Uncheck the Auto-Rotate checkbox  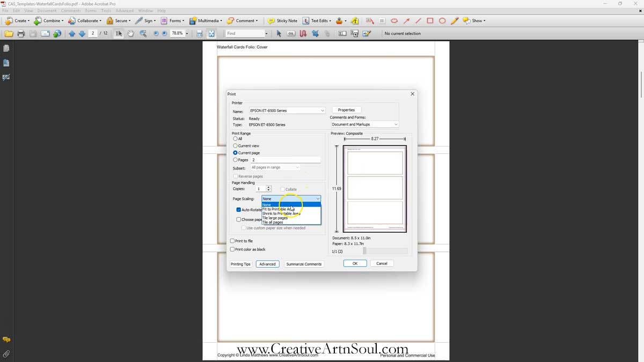pyautogui.click(x=239, y=210)
